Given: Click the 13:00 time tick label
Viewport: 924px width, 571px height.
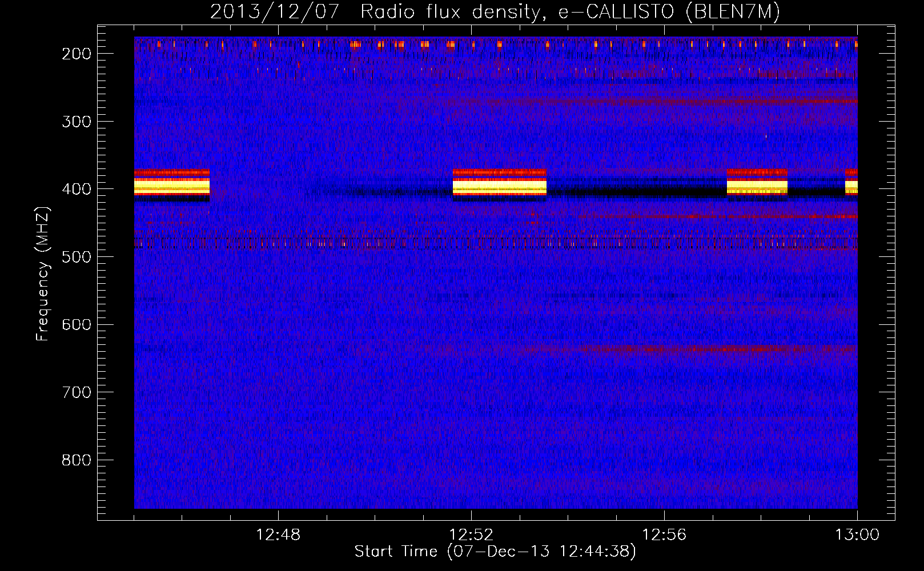Looking at the screenshot, I should (x=857, y=535).
